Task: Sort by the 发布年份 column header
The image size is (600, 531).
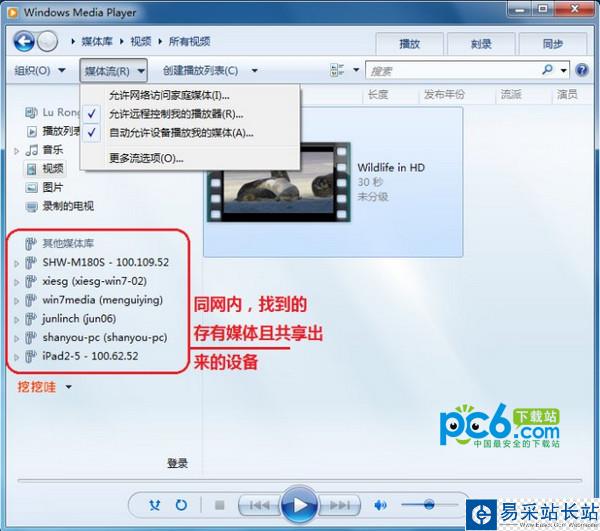Action: coord(444,94)
